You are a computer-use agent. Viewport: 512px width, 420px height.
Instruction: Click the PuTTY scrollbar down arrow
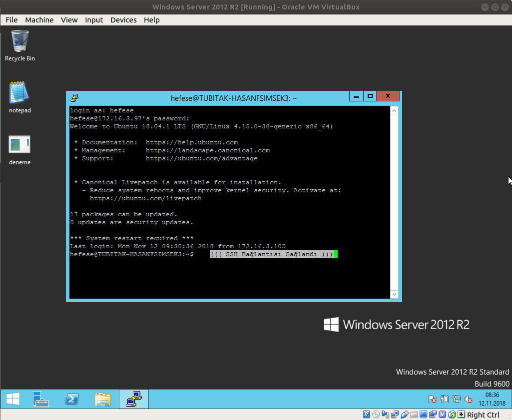pyautogui.click(x=394, y=294)
